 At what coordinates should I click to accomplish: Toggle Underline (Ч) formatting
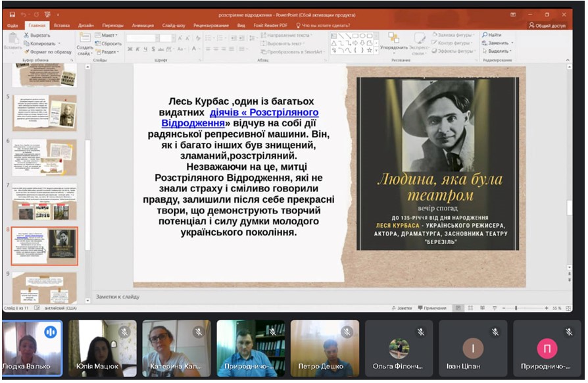145,49
